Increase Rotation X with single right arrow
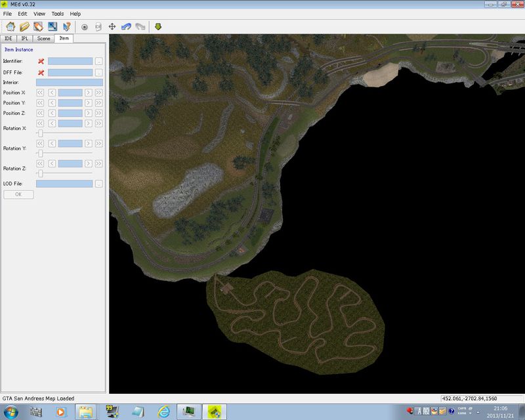The height and width of the screenshot is (420, 525). (x=89, y=123)
